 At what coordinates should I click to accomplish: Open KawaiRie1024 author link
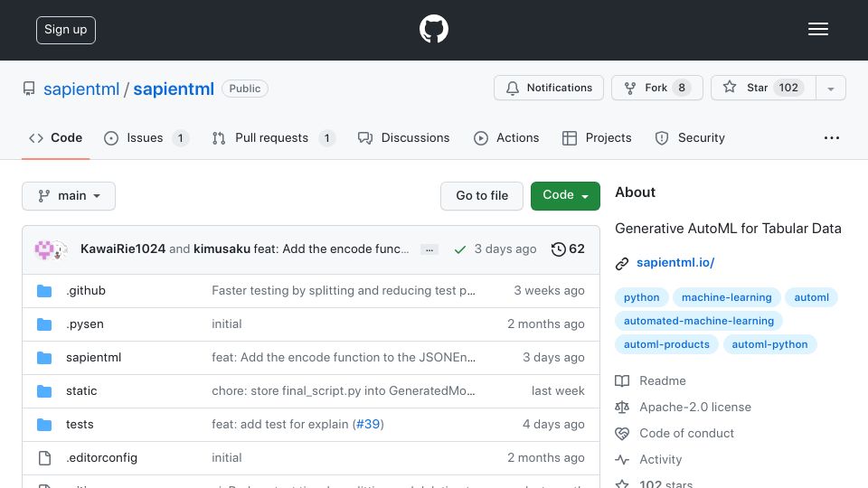(123, 249)
